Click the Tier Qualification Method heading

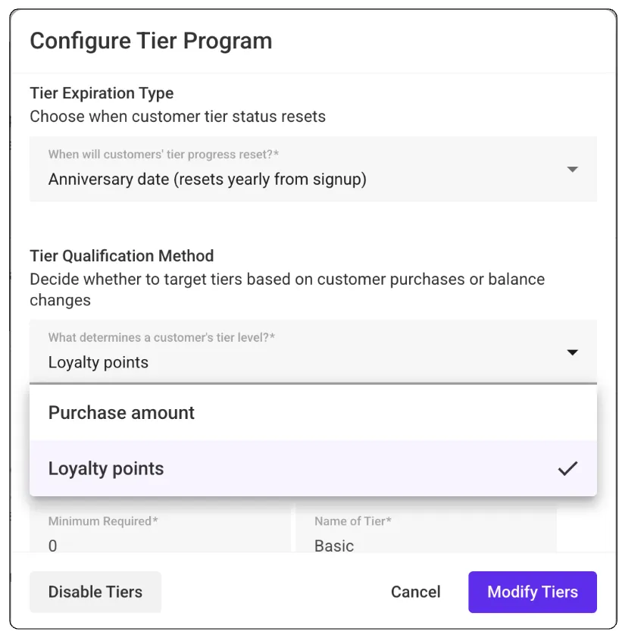(x=122, y=255)
